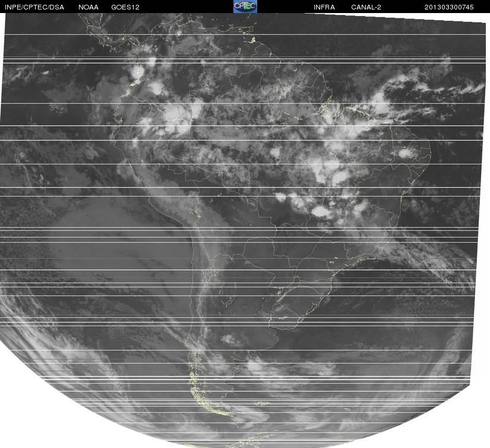
Task: Select the GOES12 satellite label
Action: 125,7
